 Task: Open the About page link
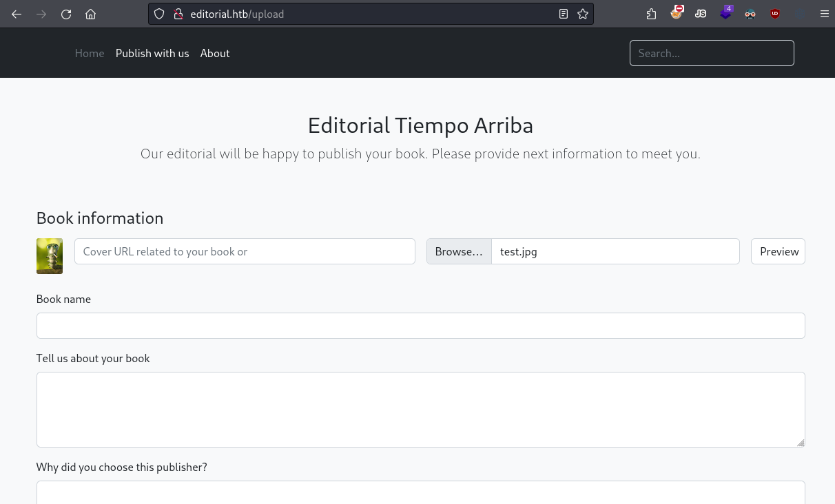point(215,53)
